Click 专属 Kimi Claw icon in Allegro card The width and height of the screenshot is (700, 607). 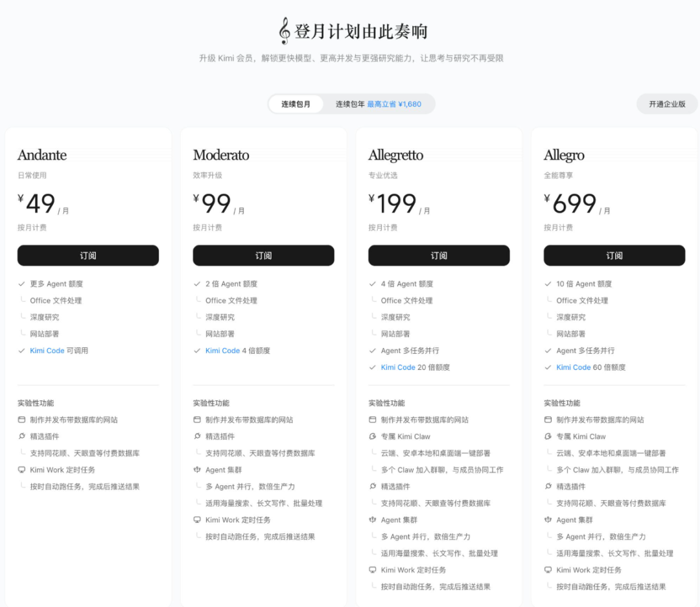pos(548,436)
